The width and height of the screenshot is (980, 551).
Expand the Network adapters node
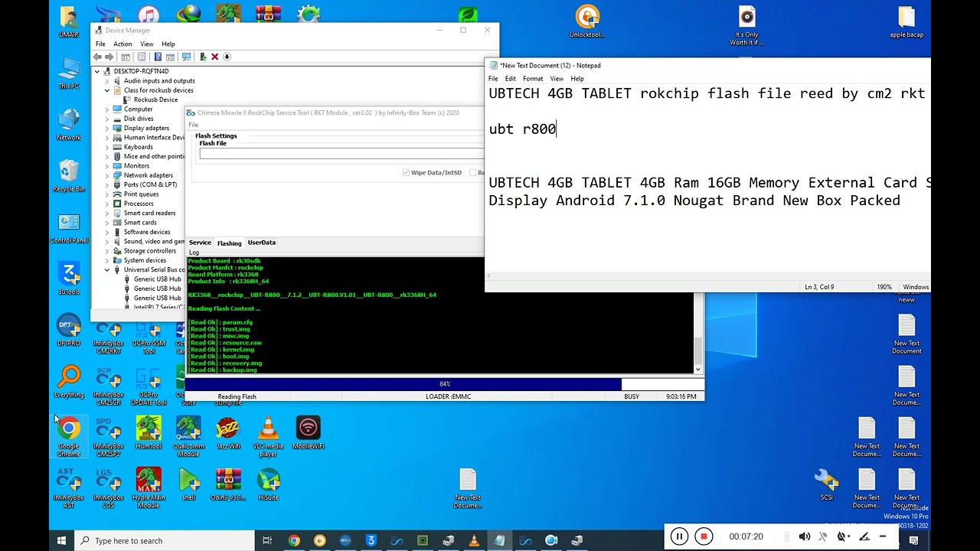107,175
